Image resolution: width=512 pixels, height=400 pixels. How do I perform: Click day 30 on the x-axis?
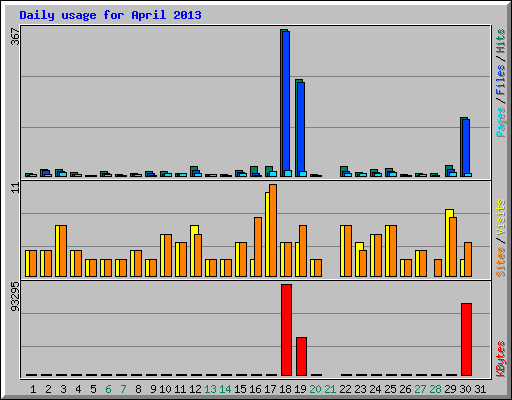coord(465,389)
